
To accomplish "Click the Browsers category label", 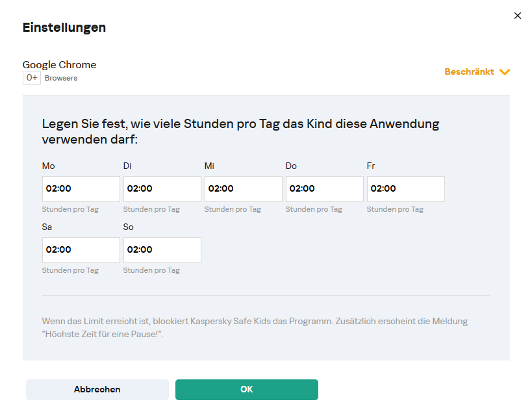I will 61,78.
